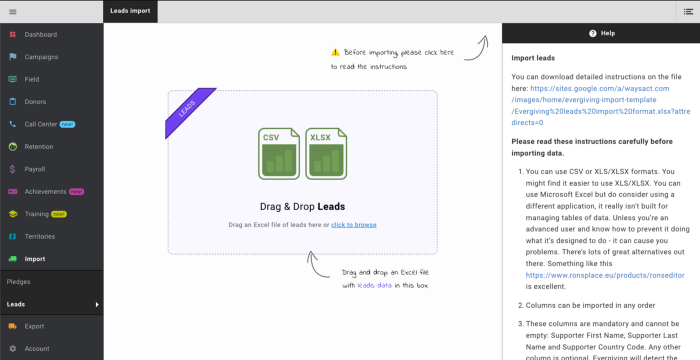Click the Training graduation cap icon
The image size is (700, 360).
[x=13, y=214]
